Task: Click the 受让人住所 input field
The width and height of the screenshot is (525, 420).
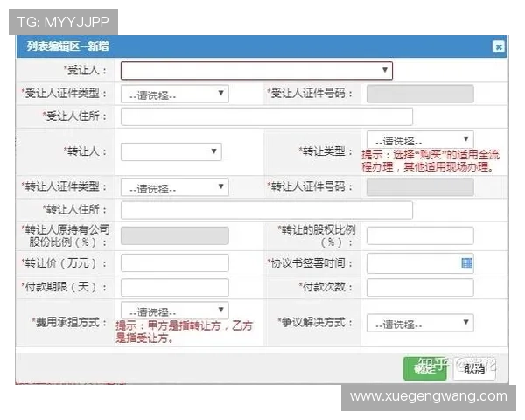Action: (x=267, y=116)
